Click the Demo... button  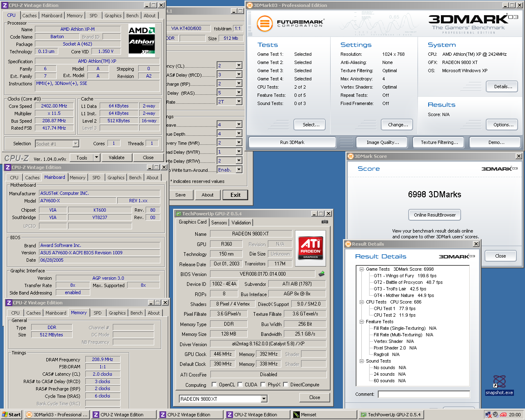point(496,142)
